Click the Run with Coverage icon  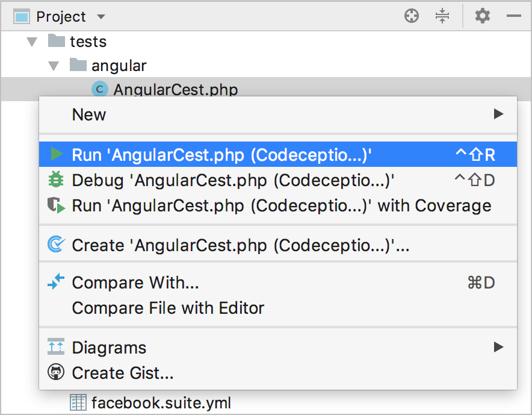click(57, 205)
